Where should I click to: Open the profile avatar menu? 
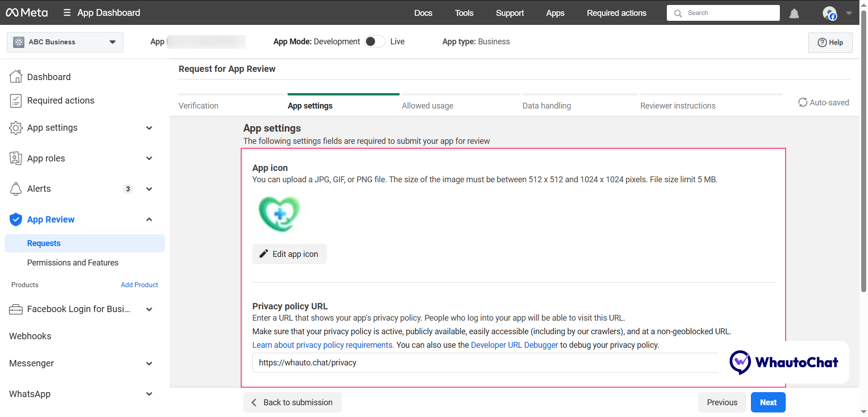tap(830, 13)
